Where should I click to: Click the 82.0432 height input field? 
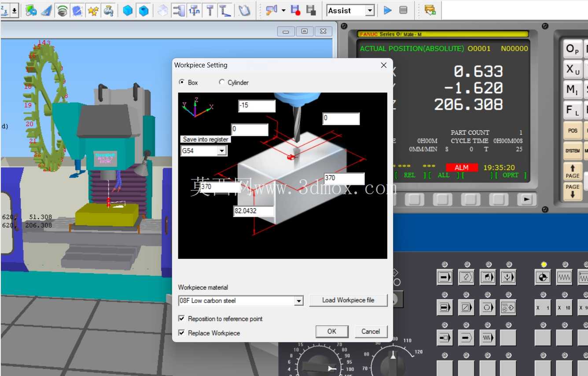pyautogui.click(x=254, y=211)
